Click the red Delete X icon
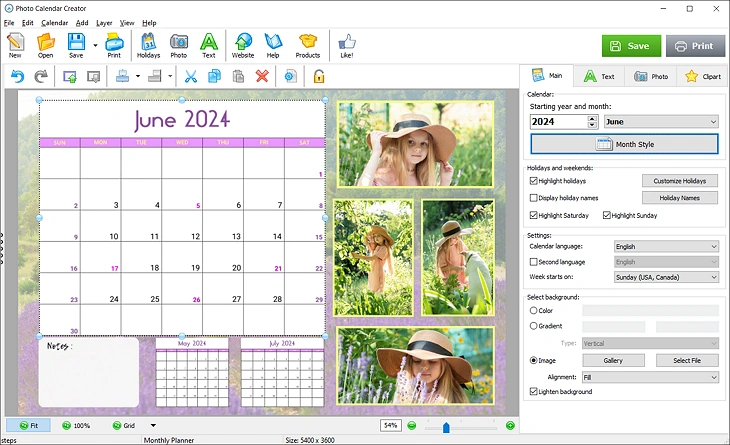The image size is (730, 445). (x=262, y=76)
